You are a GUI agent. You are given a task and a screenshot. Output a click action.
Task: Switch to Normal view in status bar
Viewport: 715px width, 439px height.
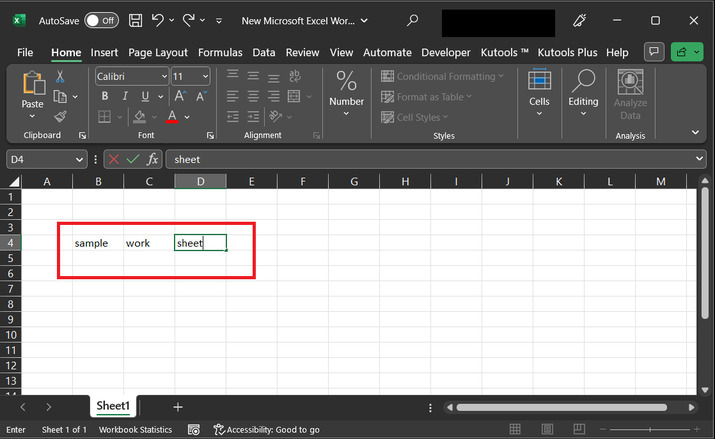(x=515, y=429)
